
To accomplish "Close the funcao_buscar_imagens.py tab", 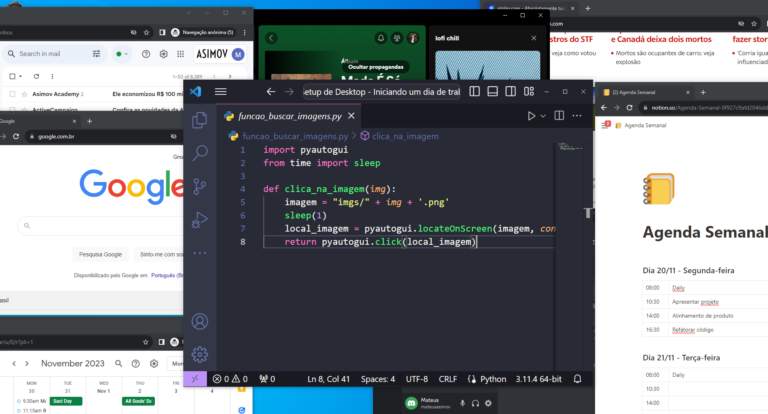I will (351, 116).
